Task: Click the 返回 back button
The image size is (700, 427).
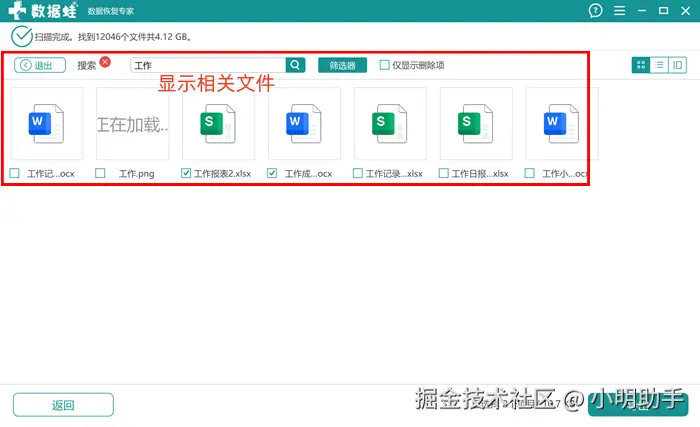Action: click(x=63, y=405)
